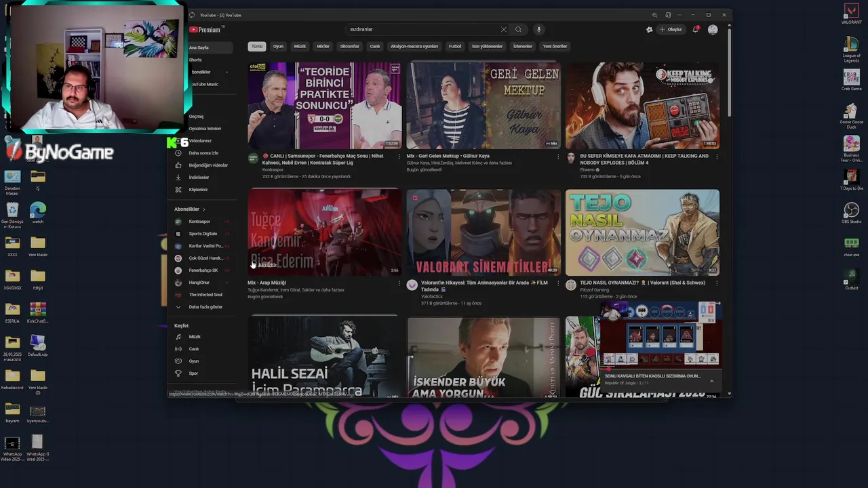Open Keşfet Müzik note icon

[x=178, y=337]
